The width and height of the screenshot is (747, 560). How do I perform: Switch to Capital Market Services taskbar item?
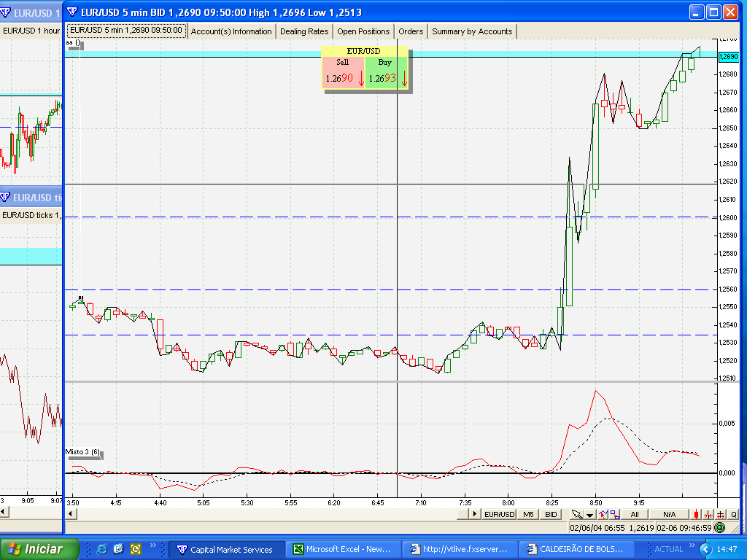(x=227, y=550)
